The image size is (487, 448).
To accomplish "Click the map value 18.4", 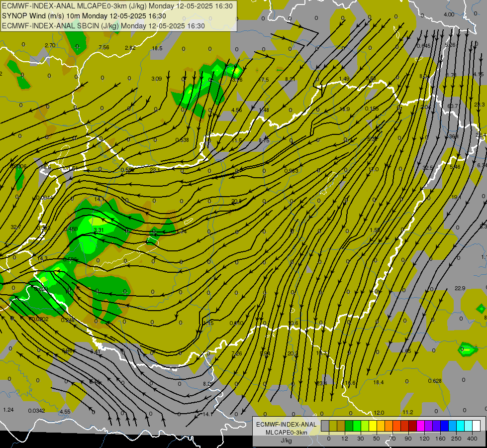I will click(378, 382).
